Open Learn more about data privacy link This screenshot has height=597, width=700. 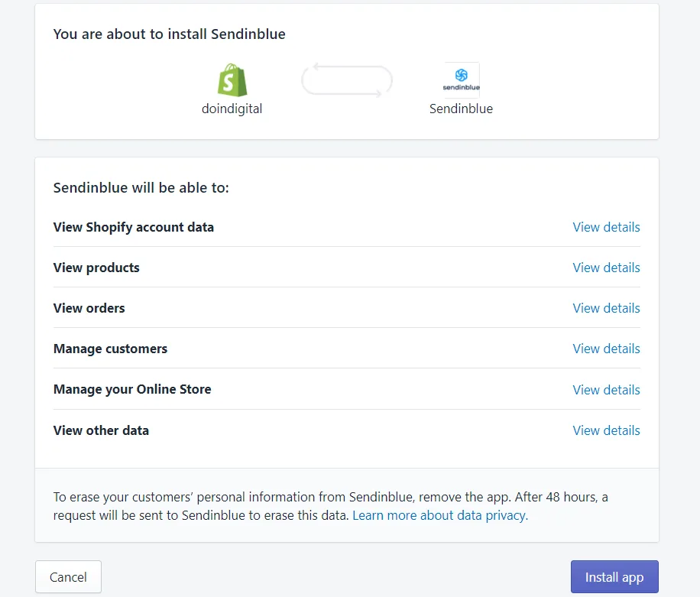[440, 515]
